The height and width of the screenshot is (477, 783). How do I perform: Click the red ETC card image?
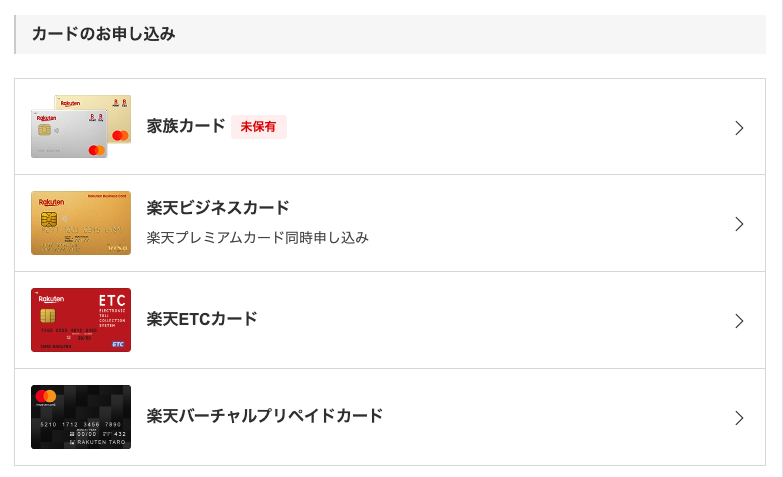[x=81, y=320]
